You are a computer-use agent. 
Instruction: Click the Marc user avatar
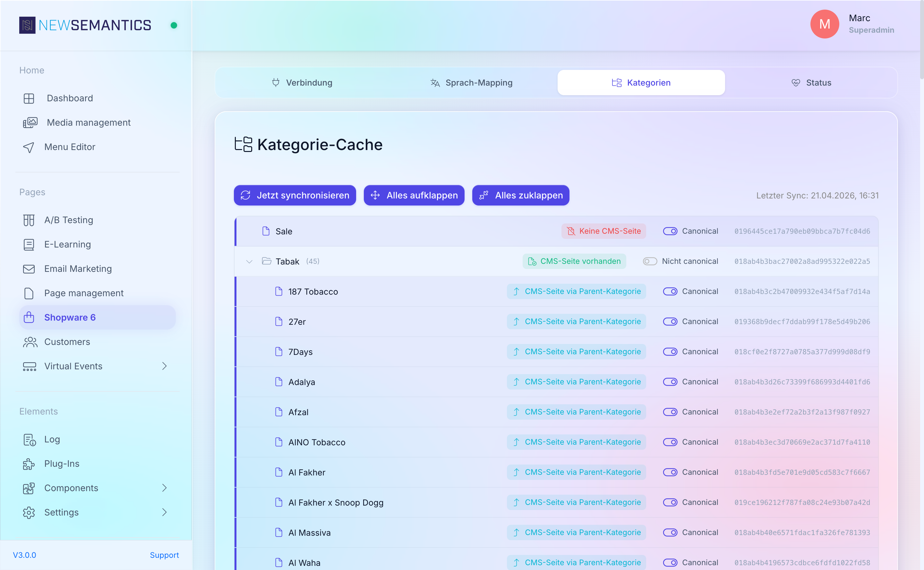click(825, 24)
